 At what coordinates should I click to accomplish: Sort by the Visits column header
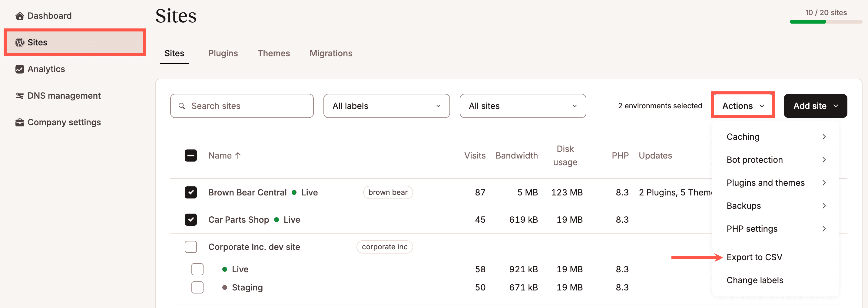coord(475,156)
